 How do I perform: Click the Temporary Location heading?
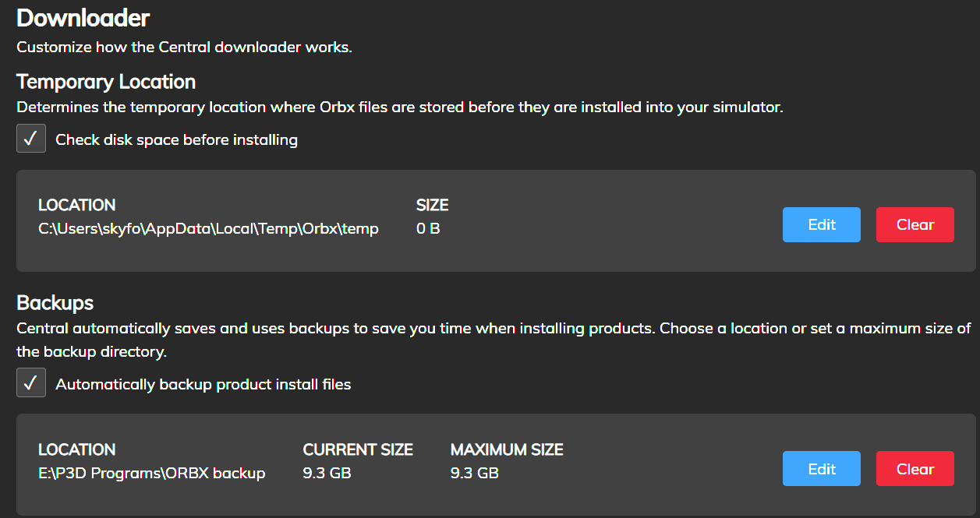[x=106, y=82]
